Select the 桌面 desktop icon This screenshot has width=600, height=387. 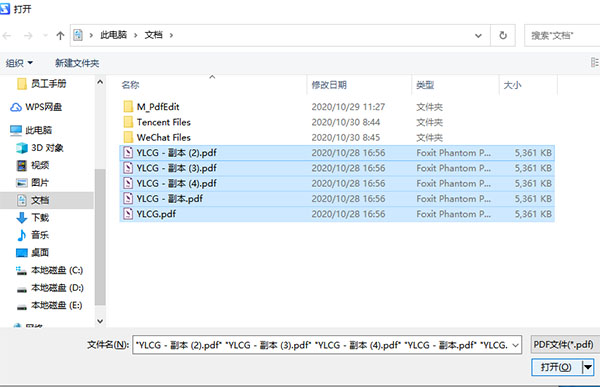tap(22, 253)
